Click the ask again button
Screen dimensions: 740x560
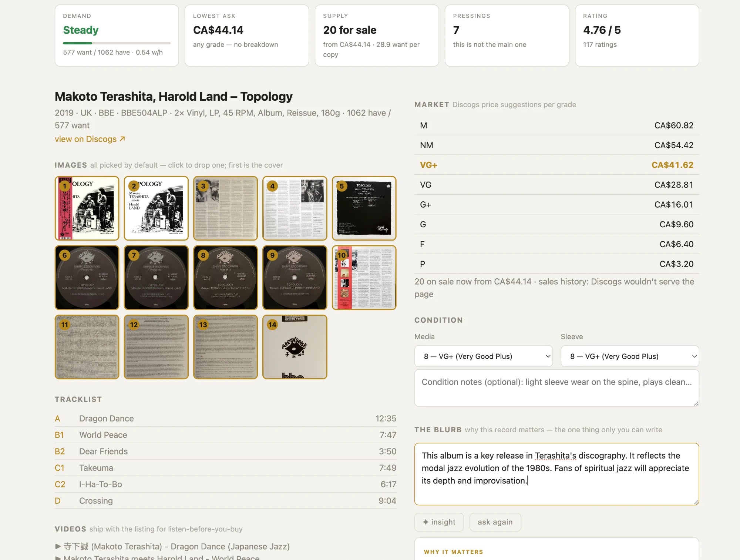point(495,522)
